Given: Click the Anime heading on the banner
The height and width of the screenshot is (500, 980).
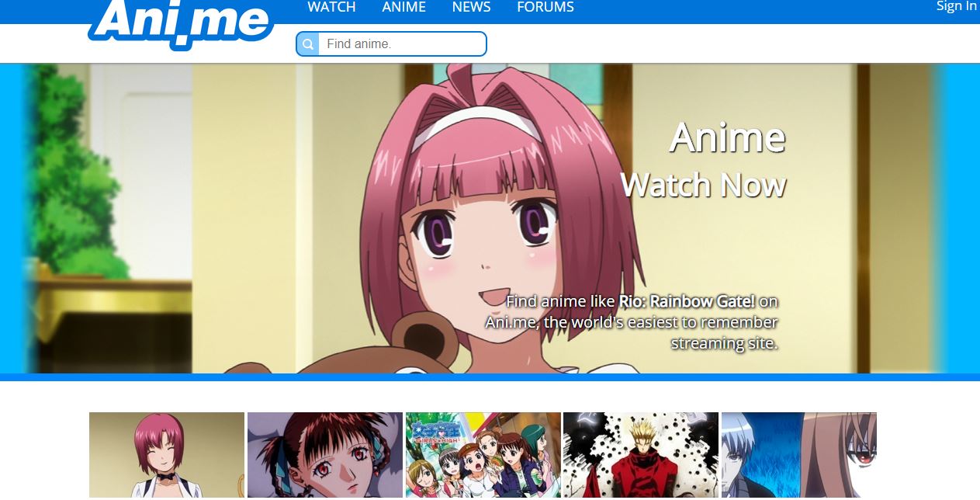Looking at the screenshot, I should tap(726, 137).
